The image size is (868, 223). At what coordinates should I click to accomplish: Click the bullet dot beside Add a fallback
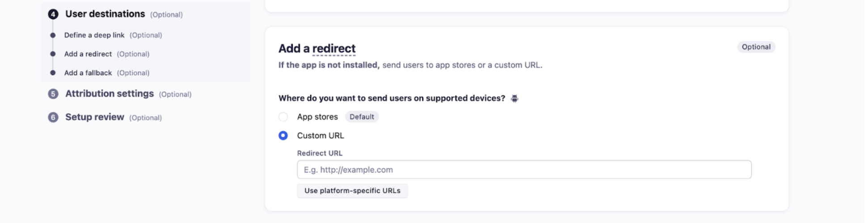[x=53, y=73]
